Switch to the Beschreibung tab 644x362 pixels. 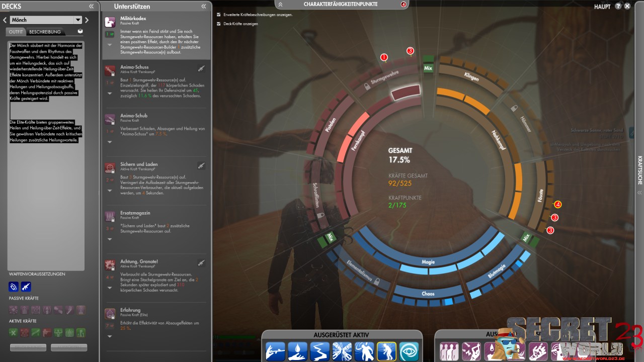pos(45,32)
